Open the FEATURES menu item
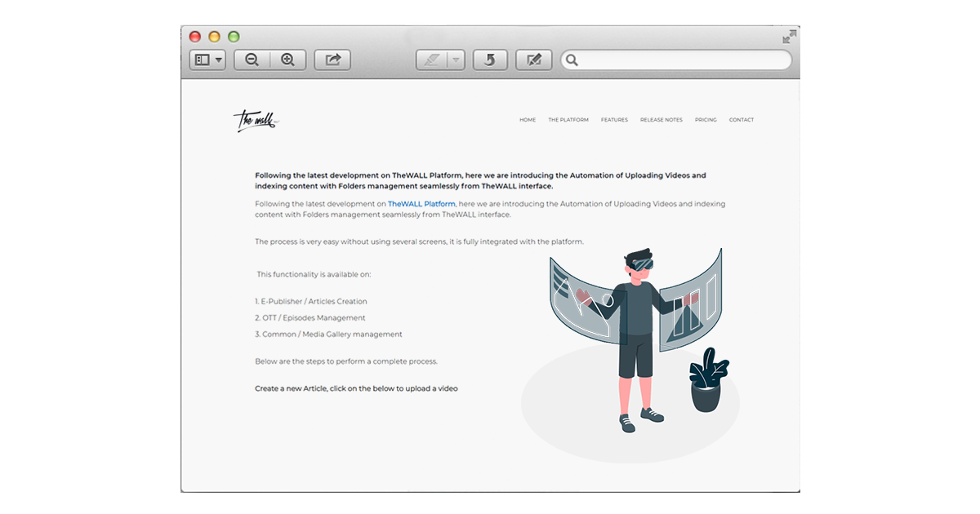Image resolution: width=980 pixels, height=514 pixels. [x=614, y=120]
